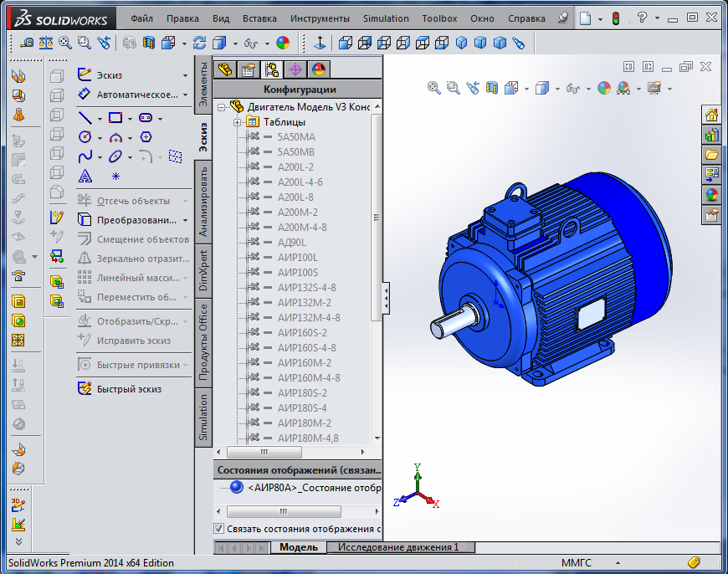The image size is (728, 574).
Task: Select the Straight Slot sketch tool
Action: 146,118
